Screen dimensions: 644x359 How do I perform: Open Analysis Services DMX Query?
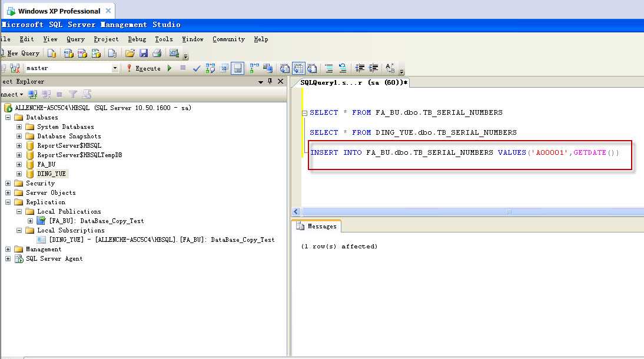(x=82, y=54)
